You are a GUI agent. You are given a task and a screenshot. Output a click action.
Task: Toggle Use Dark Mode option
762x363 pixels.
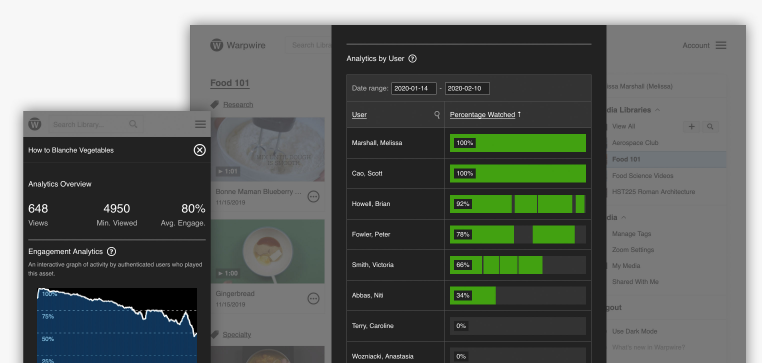pyautogui.click(x=635, y=331)
